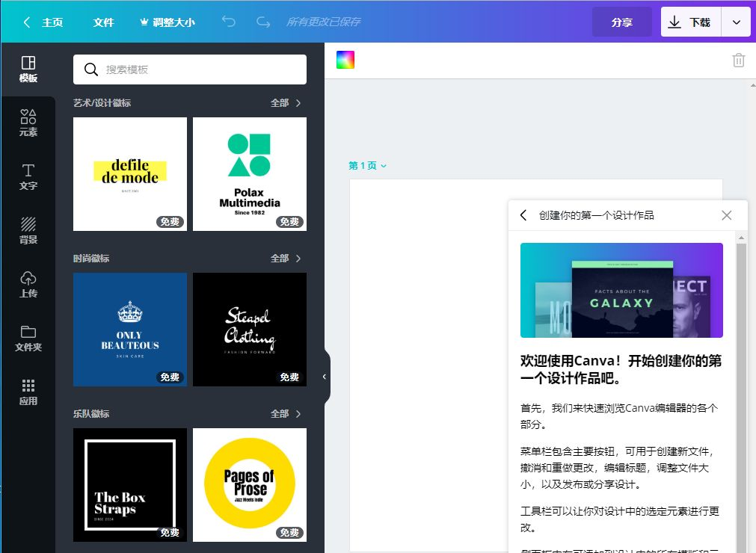Click the Galaxy tutorial banner image
Viewport: 756px width, 553px height.
[621, 291]
